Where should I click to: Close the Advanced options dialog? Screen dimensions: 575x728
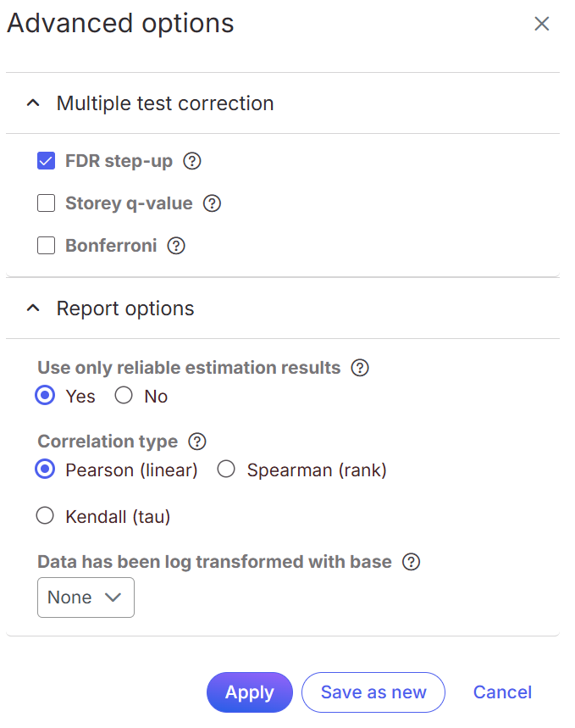click(542, 24)
